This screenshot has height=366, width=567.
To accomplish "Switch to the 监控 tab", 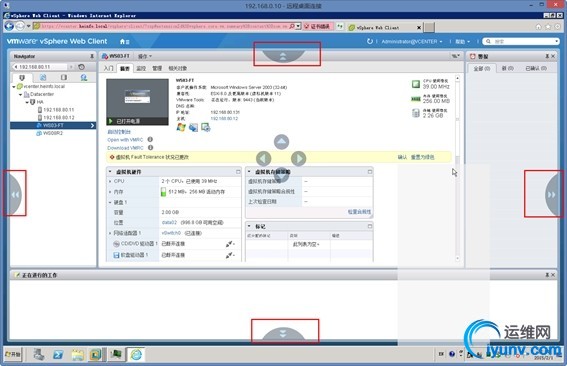I will point(141,68).
